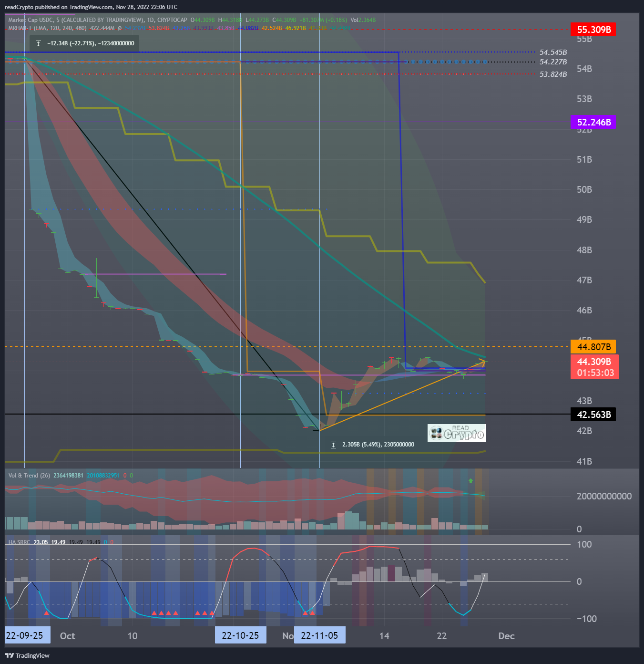Click the 41B price axis tick
This screenshot has height=664, width=644.
[x=584, y=461]
